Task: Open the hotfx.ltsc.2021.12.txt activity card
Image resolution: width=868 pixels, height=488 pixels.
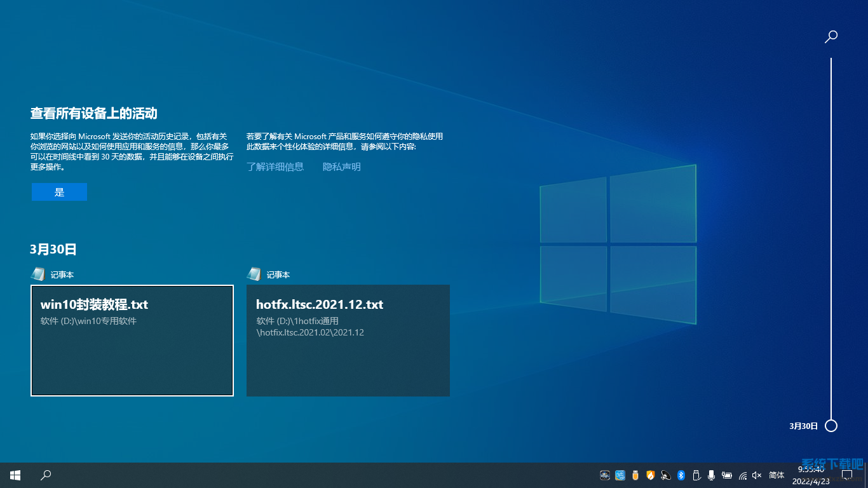Action: click(x=348, y=340)
